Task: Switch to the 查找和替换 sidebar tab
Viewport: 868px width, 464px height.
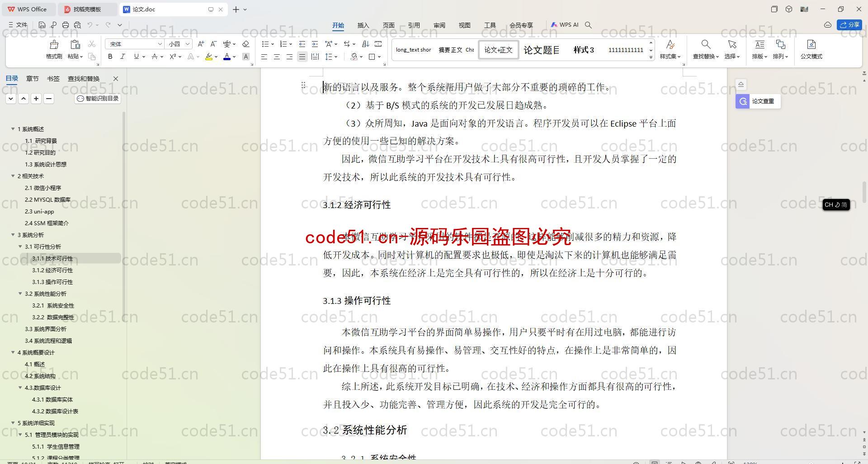Action: (84, 79)
